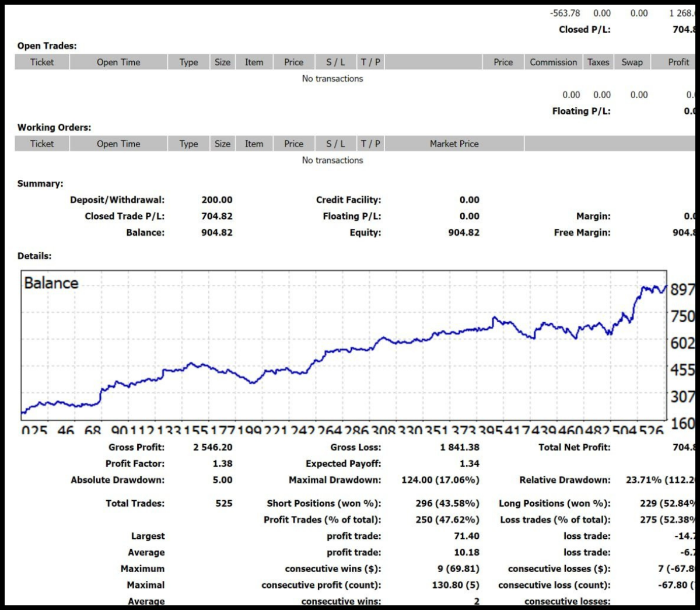Click the 130.80 (5) consecutive profit value
This screenshot has width=700, height=610.
pos(456,585)
